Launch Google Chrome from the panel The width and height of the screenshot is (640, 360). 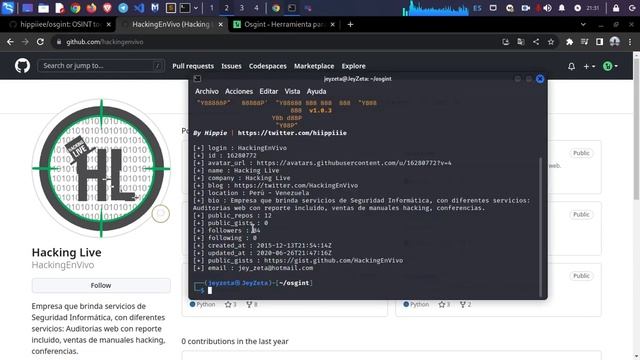pos(75,8)
